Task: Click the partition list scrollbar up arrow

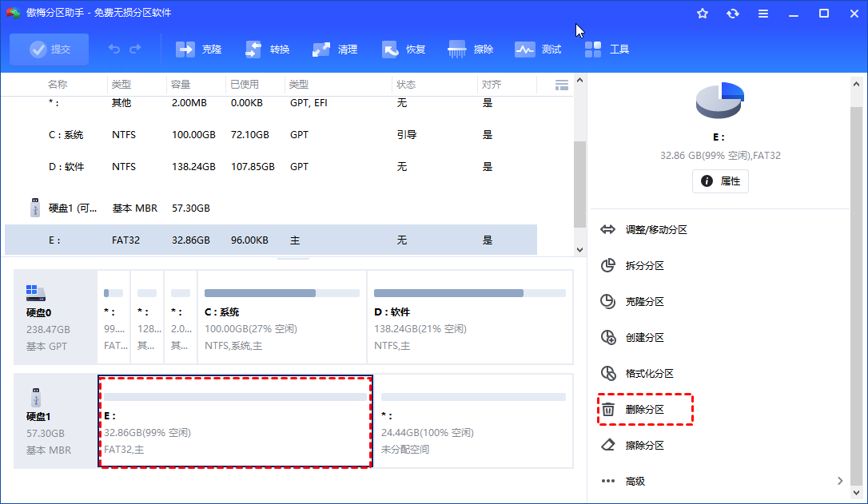Action: tap(579, 80)
